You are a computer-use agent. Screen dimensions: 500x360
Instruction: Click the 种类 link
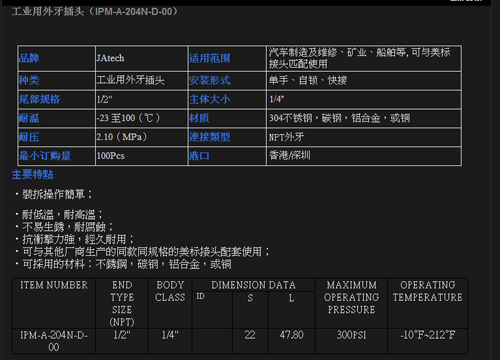pyautogui.click(x=29, y=80)
